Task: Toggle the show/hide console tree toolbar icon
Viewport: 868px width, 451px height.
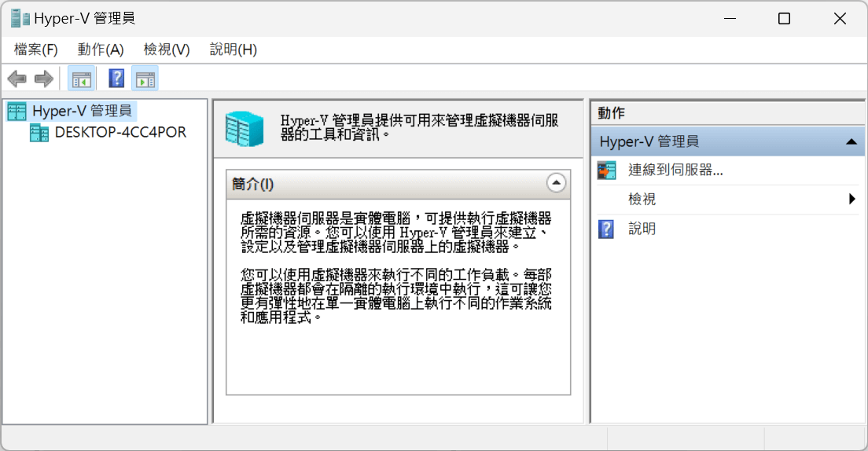Action: coord(82,79)
